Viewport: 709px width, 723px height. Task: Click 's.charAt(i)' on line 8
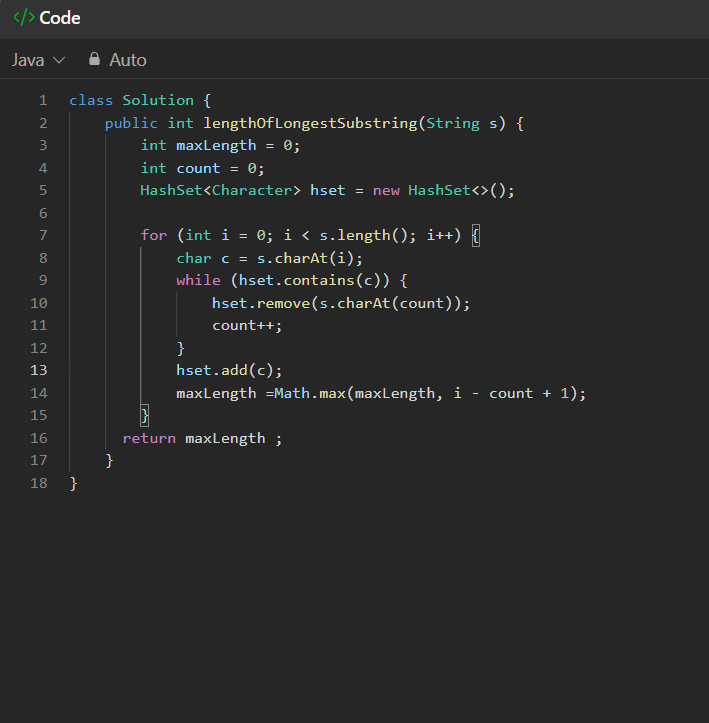click(305, 258)
